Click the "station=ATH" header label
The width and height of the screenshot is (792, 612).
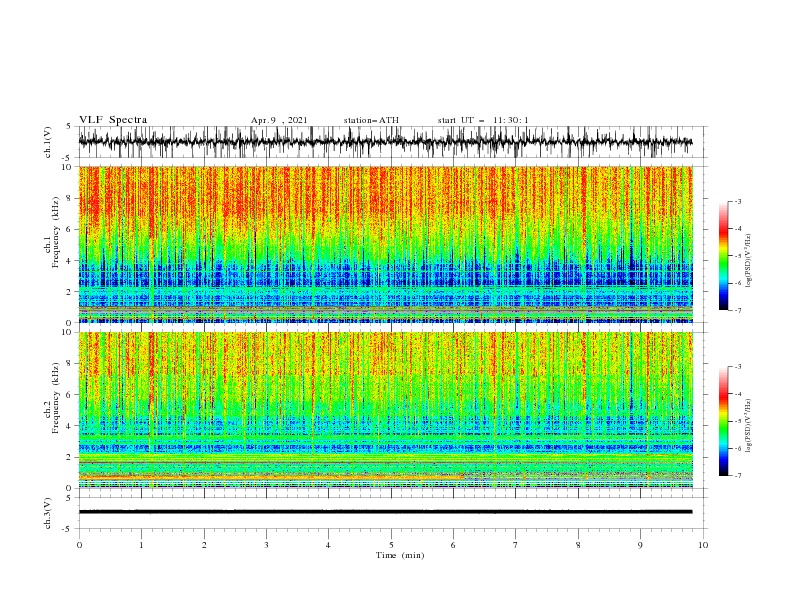(371, 120)
